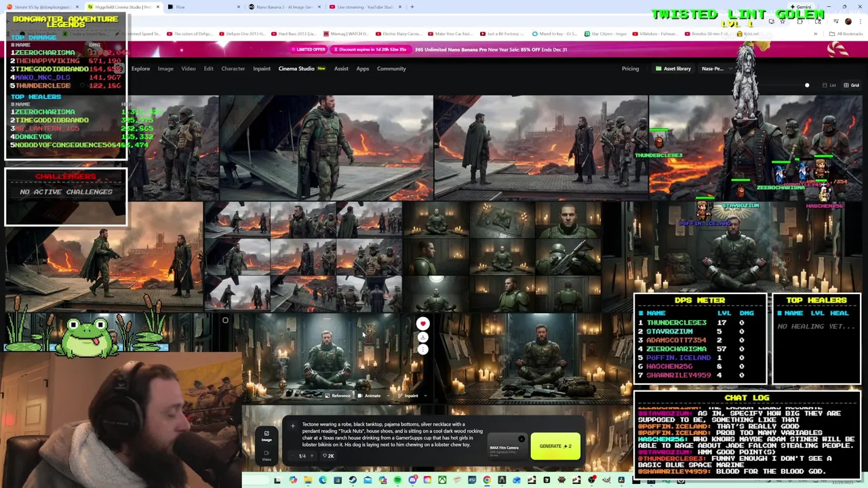Open 'Star Citizen - Imgur' bookmark
The image size is (868, 488).
click(x=606, y=34)
